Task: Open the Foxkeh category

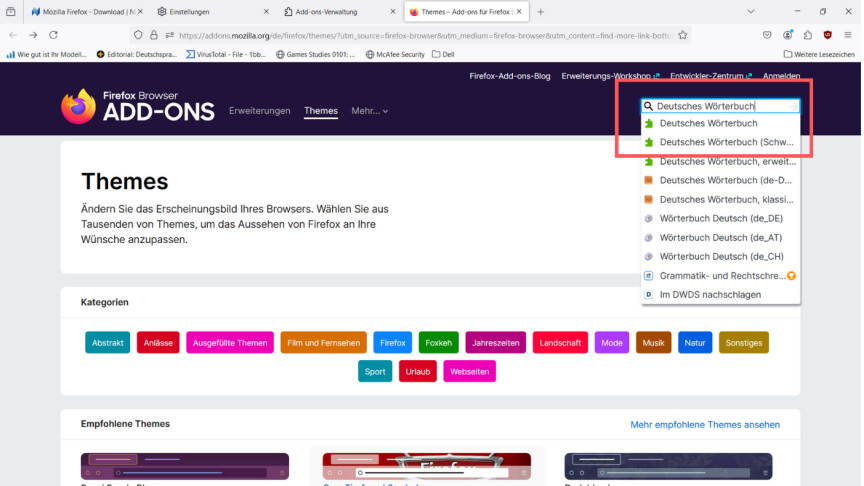Action: 439,343
